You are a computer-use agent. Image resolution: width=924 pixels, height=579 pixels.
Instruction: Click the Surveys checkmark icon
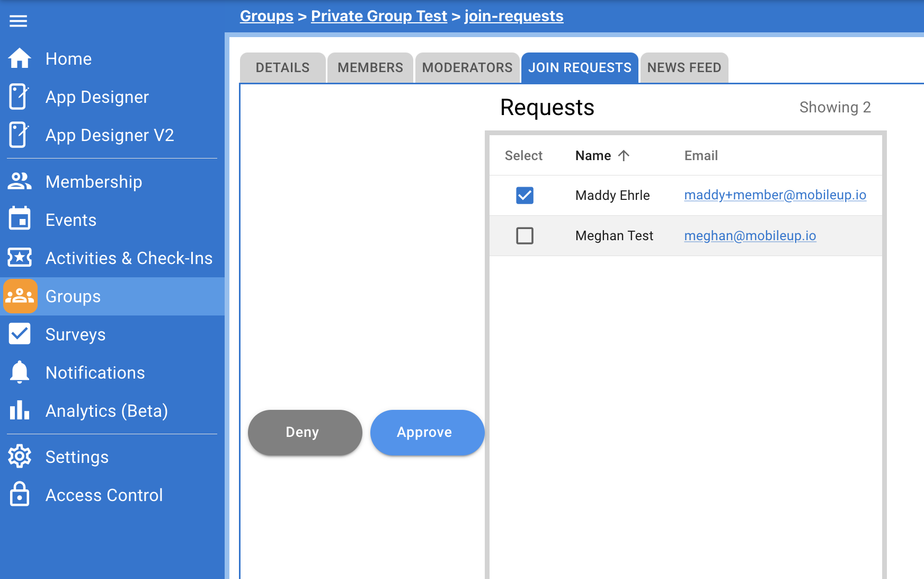click(20, 334)
